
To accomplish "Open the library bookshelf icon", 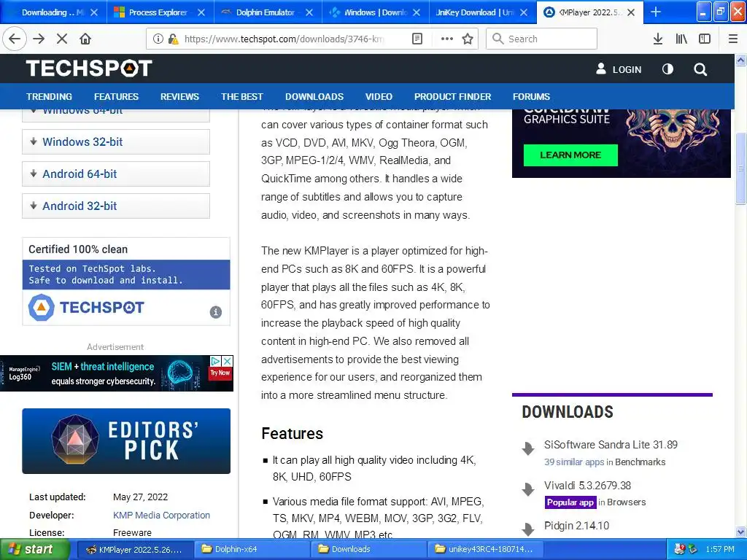I will tap(681, 39).
